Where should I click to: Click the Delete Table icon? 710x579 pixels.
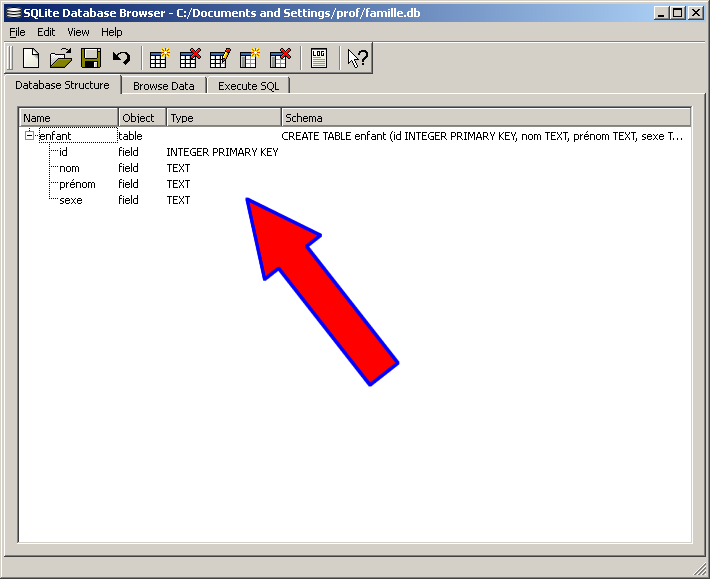click(190, 58)
